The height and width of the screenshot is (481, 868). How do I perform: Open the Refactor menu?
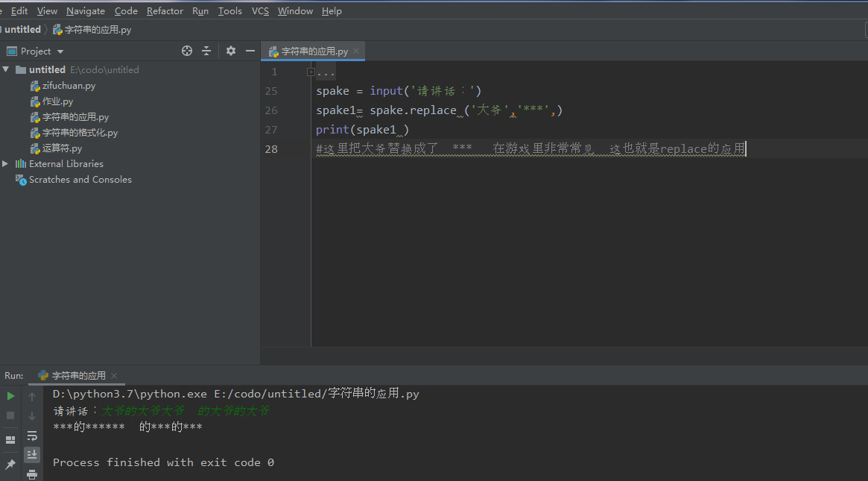tap(165, 11)
